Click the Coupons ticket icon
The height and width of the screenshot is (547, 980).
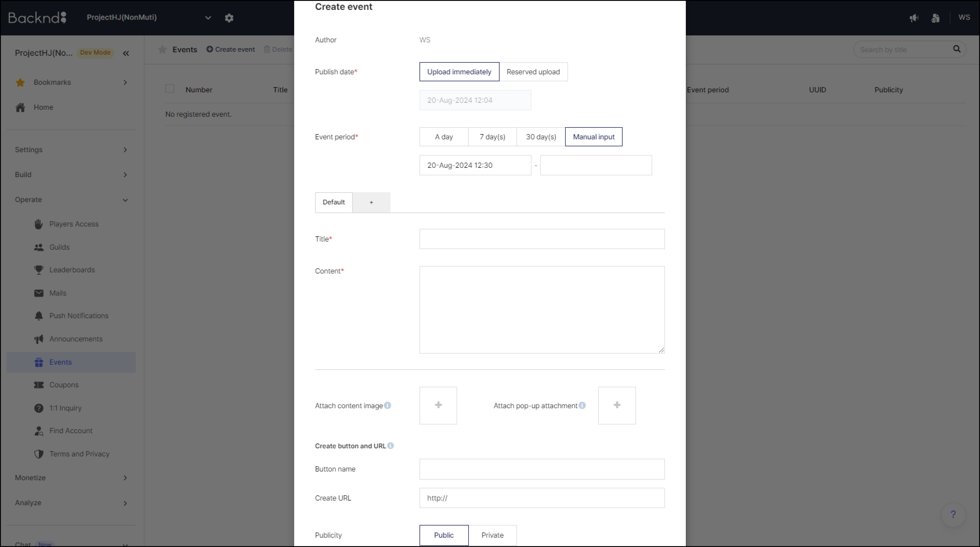[39, 385]
